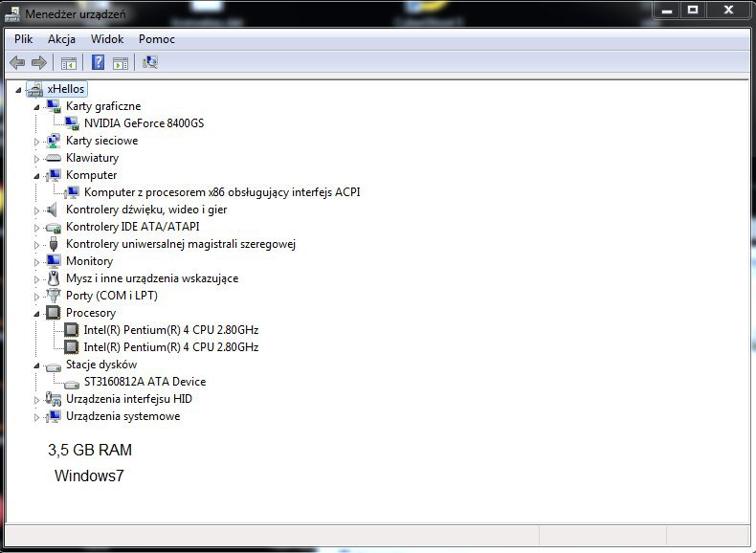The height and width of the screenshot is (553, 756).
Task: Expand the Monitory branch
Action: point(36,262)
